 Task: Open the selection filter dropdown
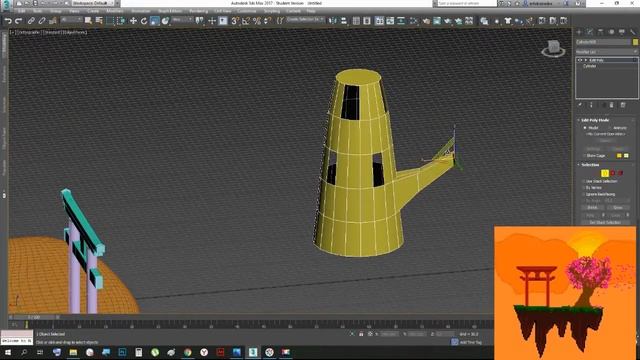click(x=71, y=20)
